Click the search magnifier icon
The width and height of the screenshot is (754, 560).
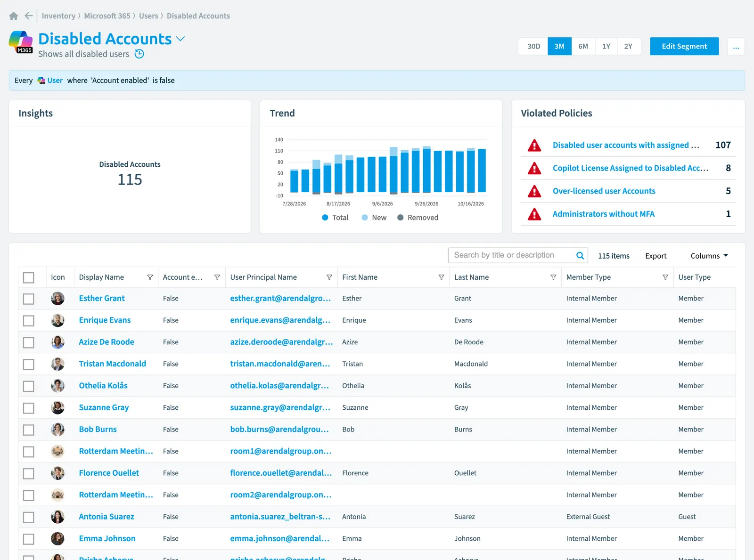click(580, 255)
